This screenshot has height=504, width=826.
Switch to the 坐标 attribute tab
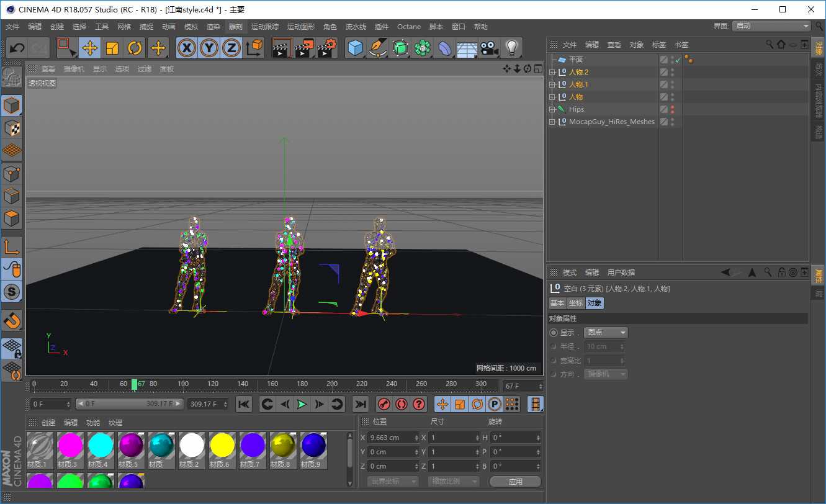(576, 303)
